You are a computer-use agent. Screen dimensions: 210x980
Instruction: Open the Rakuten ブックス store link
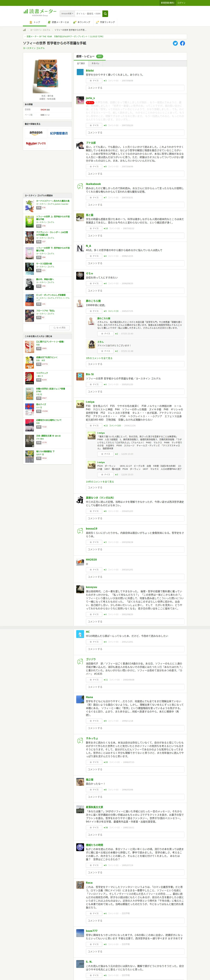coord(36,143)
